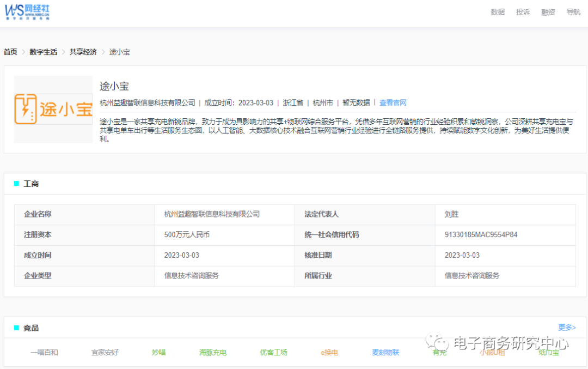Screen dimensions: 588x369
Task: Open the 投诉 section in top navigation
Action: (523, 11)
